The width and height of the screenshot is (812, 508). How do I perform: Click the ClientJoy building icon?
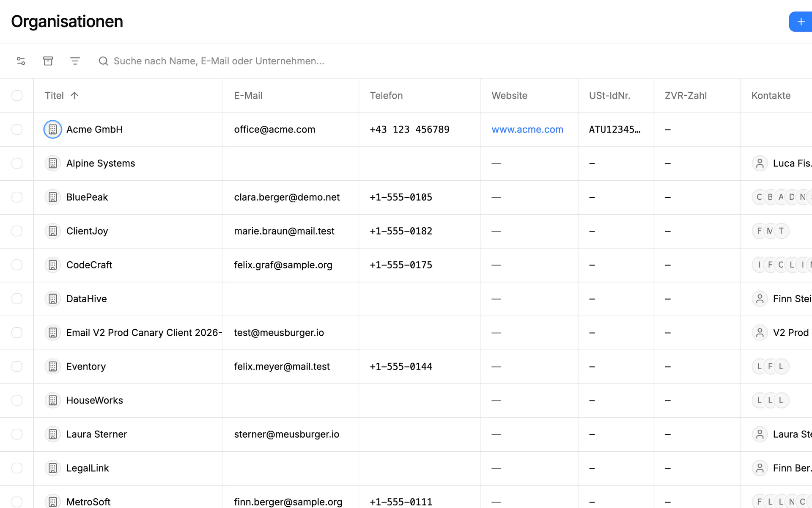tap(53, 231)
